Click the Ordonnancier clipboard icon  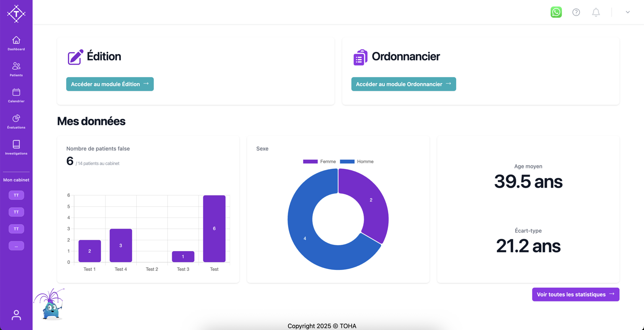(x=360, y=57)
